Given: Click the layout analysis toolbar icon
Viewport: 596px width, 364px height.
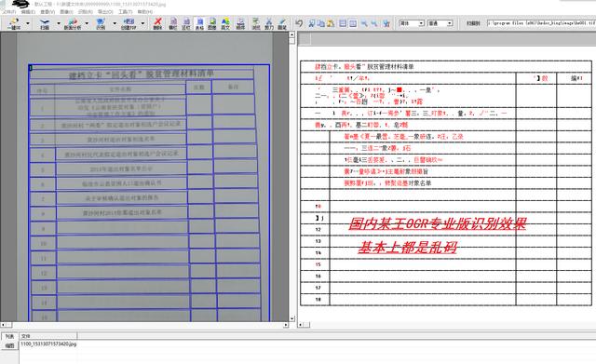Looking at the screenshot, I should point(73,23).
